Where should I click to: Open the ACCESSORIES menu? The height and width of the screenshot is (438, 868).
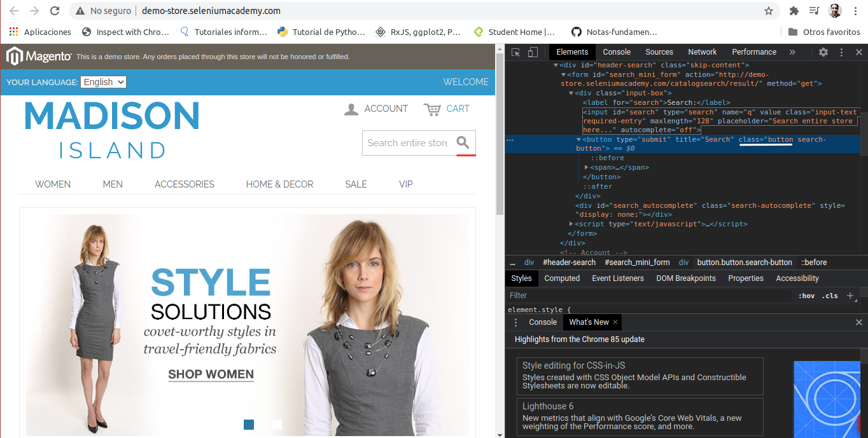pyautogui.click(x=185, y=184)
